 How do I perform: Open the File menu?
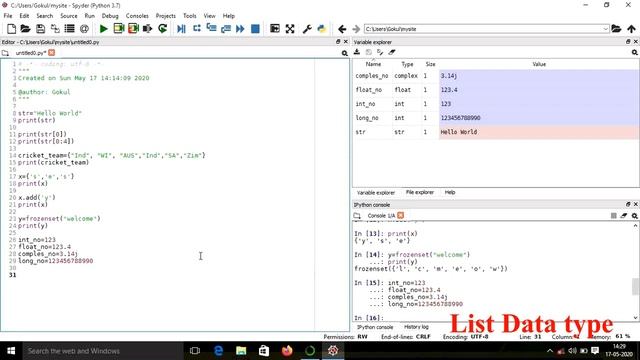(8, 16)
